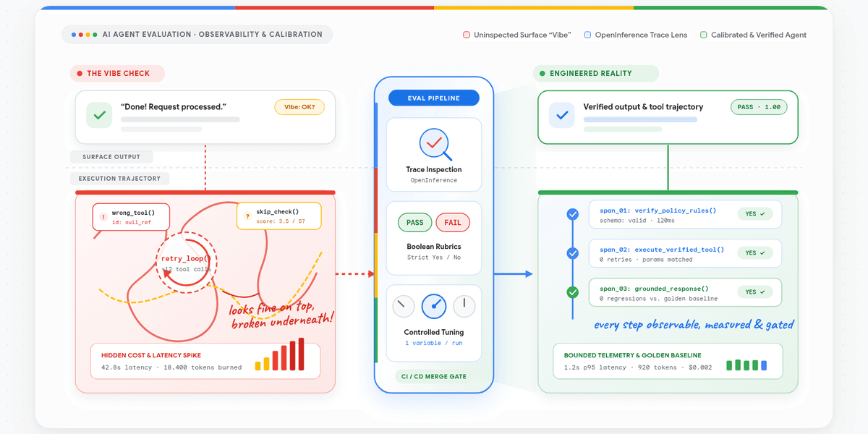The width and height of the screenshot is (868, 434).
Task: Click the "PASS · 1.00" badge
Action: [x=759, y=107]
